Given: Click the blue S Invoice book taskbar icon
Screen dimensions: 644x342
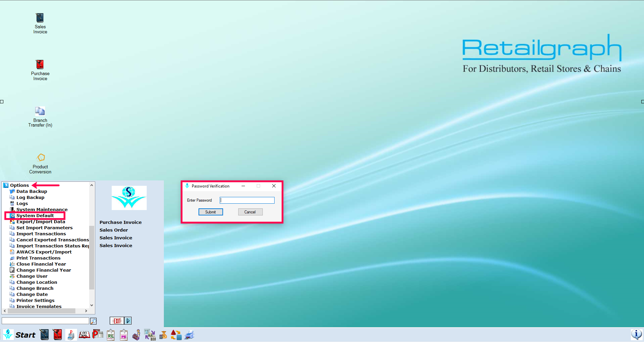Looking at the screenshot, I should pos(44,335).
